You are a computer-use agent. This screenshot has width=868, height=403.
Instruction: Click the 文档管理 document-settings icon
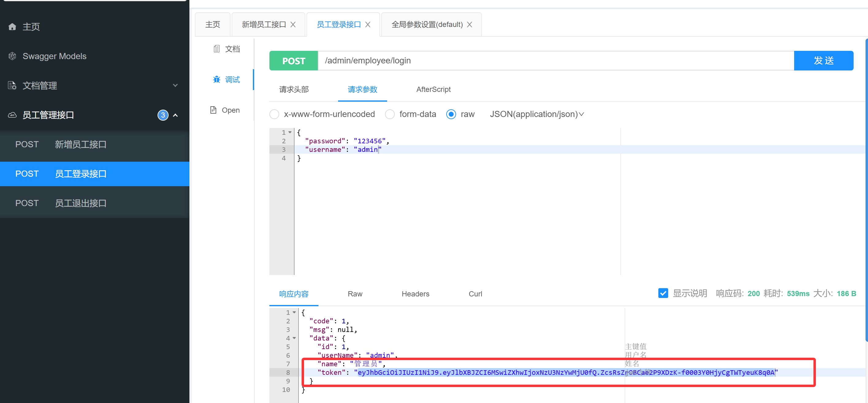(12, 85)
